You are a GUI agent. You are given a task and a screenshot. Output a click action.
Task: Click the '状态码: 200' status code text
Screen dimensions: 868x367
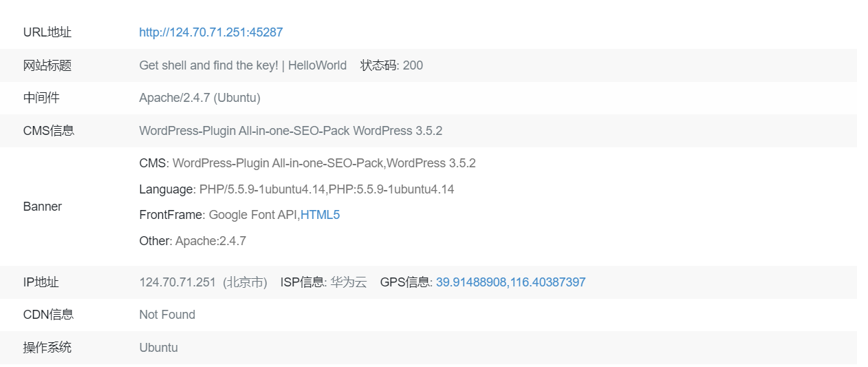391,65
